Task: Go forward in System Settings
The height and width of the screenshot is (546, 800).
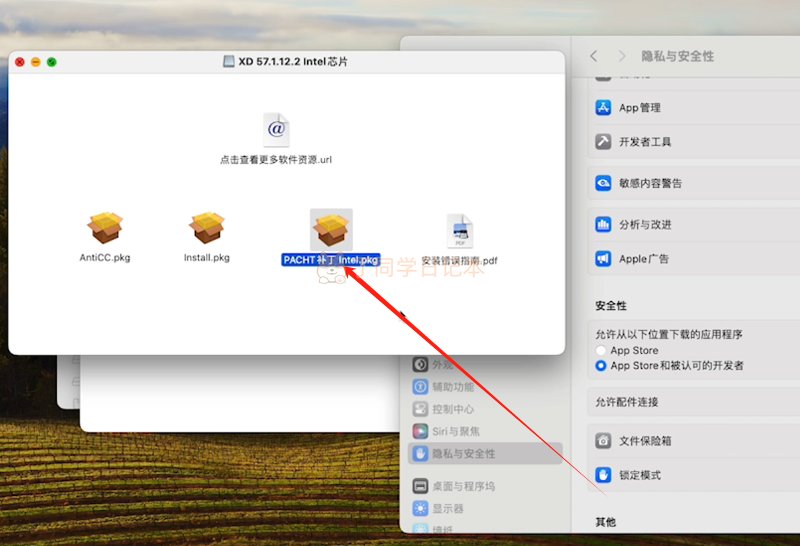Action: click(x=621, y=56)
